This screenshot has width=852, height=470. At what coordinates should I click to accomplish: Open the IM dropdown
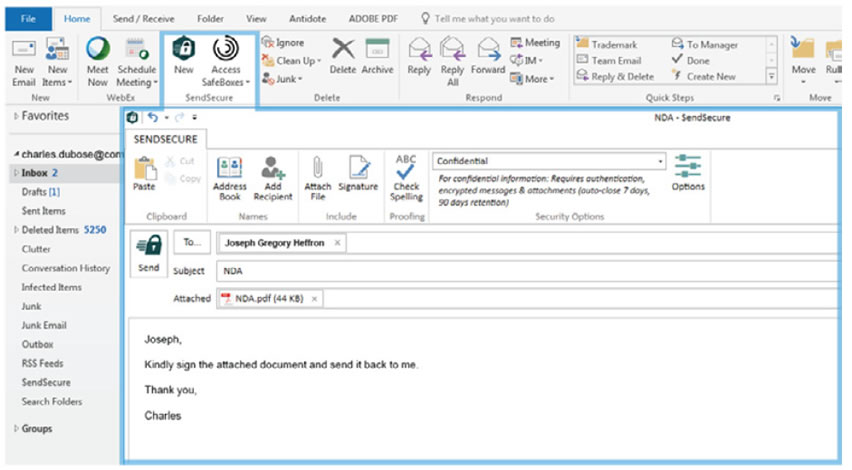pos(527,60)
